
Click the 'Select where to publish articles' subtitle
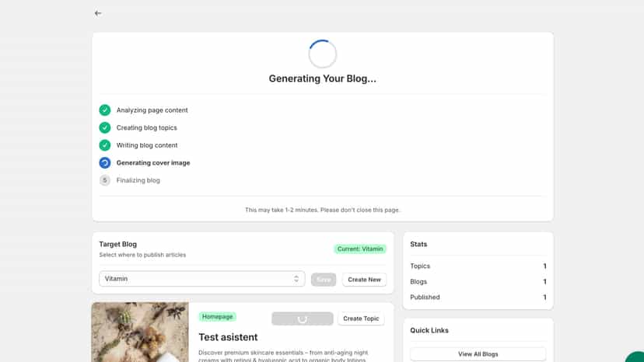click(142, 255)
